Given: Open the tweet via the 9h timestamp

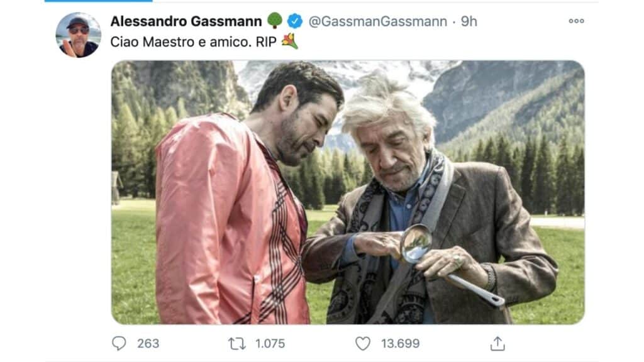Looking at the screenshot, I should click(469, 21).
